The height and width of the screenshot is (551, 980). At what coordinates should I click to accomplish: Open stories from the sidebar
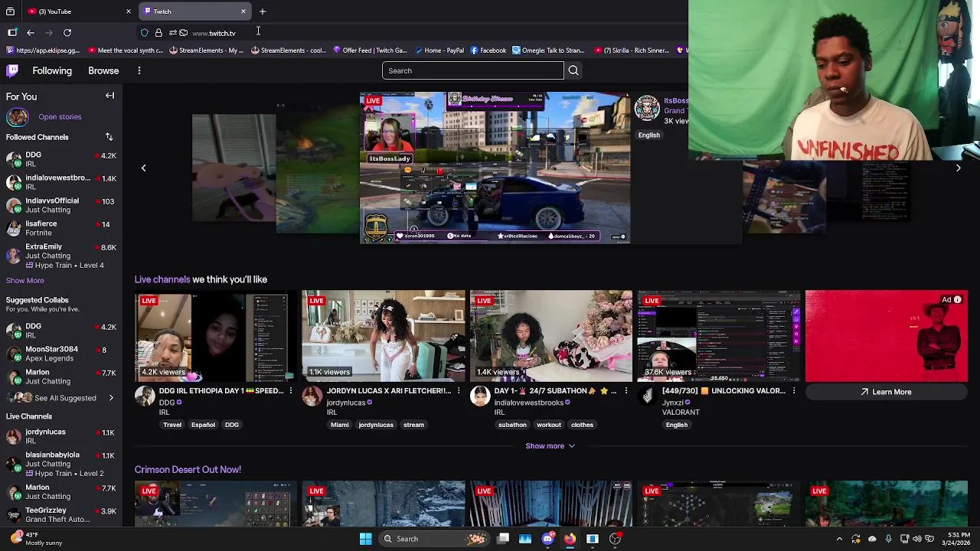tap(60, 117)
